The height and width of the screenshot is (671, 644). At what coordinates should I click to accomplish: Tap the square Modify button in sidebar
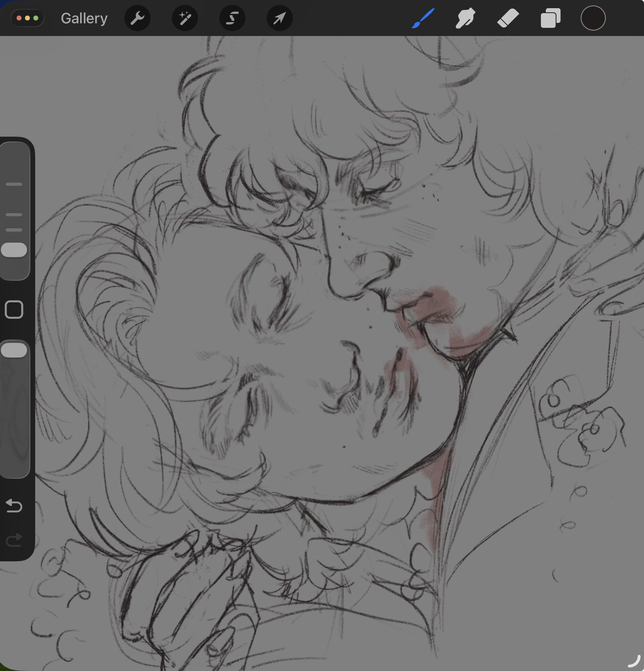[14, 310]
